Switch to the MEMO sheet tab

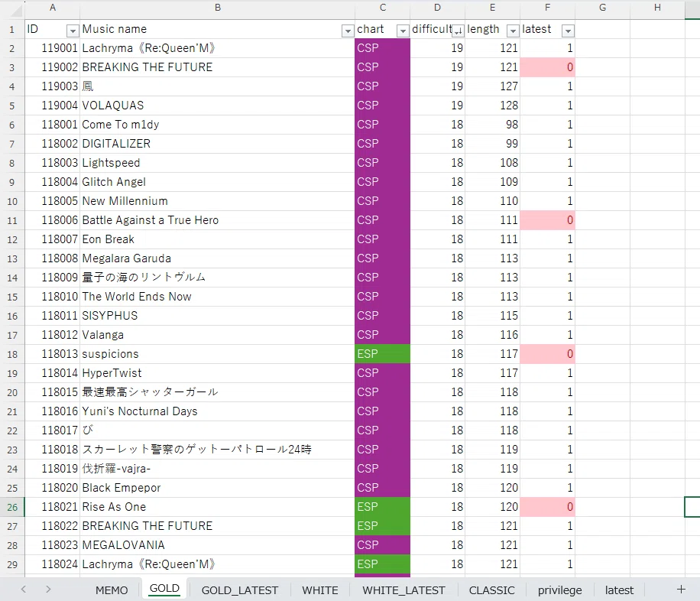112,590
